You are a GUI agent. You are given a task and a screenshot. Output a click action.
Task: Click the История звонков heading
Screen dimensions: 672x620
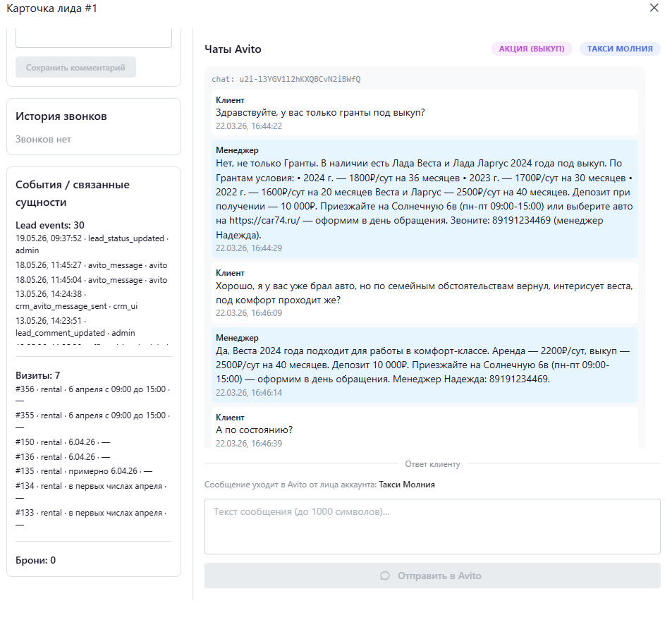click(x=61, y=116)
